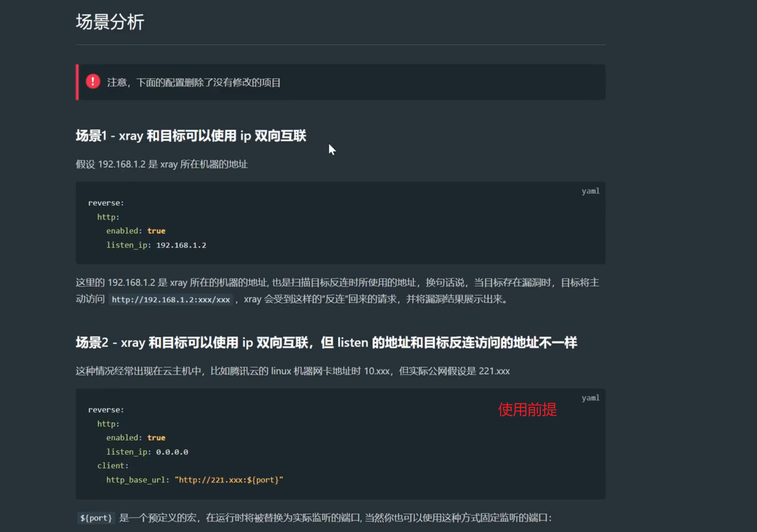Click the listen_ip 192.168.1.2 line
The height and width of the screenshot is (532, 757).
point(156,245)
